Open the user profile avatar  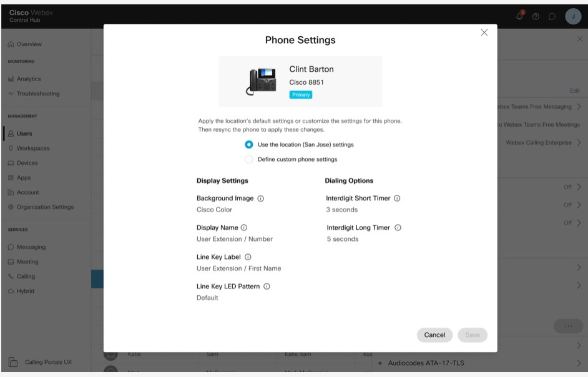(x=573, y=17)
